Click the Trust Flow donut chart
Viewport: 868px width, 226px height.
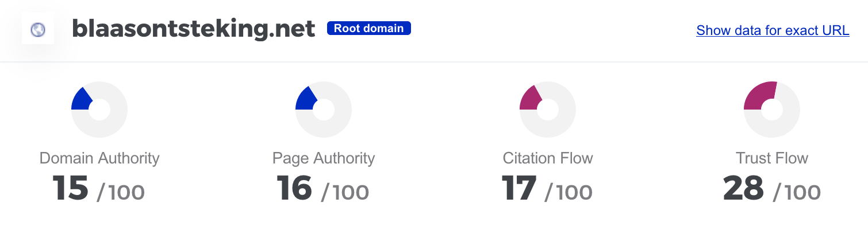[x=771, y=110]
